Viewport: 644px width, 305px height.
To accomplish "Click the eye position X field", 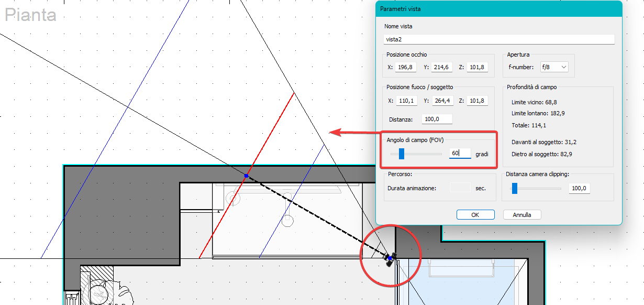I will (x=406, y=67).
